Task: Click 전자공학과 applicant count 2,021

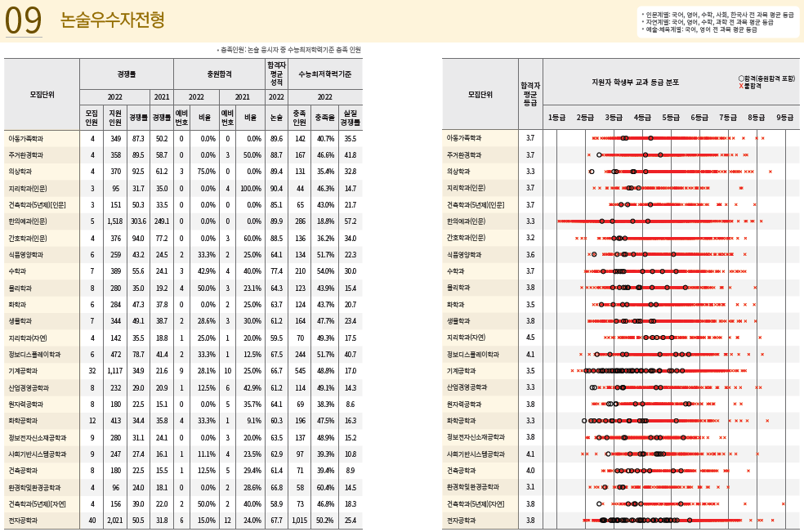Action: pyautogui.click(x=115, y=521)
